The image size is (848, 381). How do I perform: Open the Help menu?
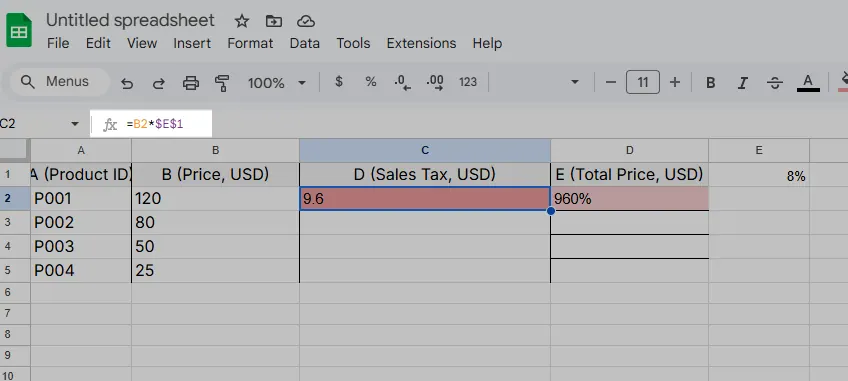pos(487,43)
